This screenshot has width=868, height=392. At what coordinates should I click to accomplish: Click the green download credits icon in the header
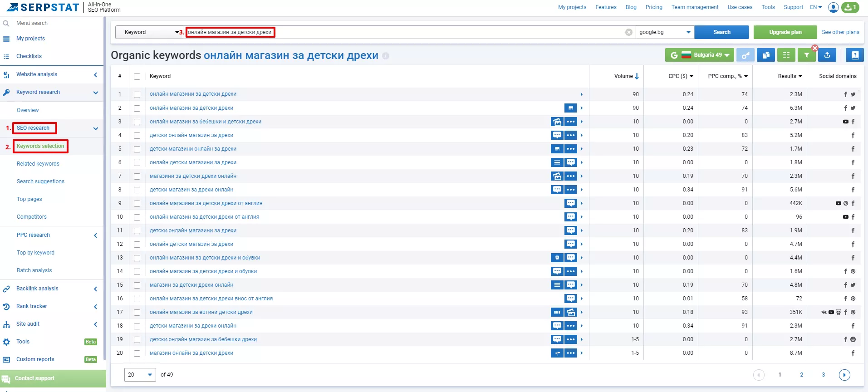(850, 7)
